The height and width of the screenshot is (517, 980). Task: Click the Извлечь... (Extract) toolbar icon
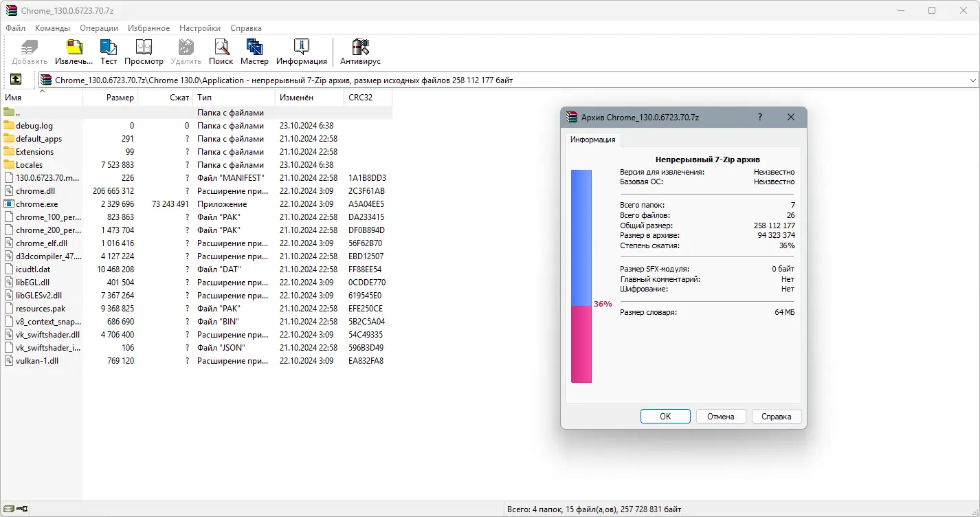click(x=74, y=47)
